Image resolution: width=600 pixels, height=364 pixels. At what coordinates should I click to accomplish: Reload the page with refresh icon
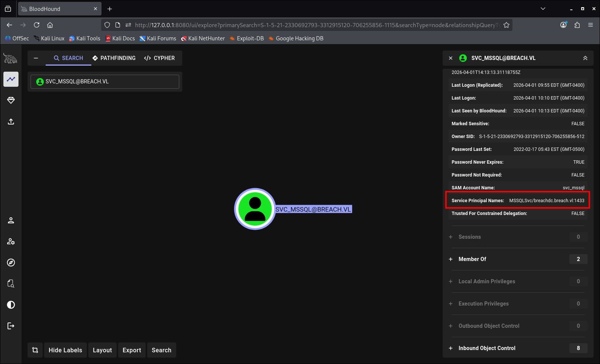pyautogui.click(x=37, y=25)
